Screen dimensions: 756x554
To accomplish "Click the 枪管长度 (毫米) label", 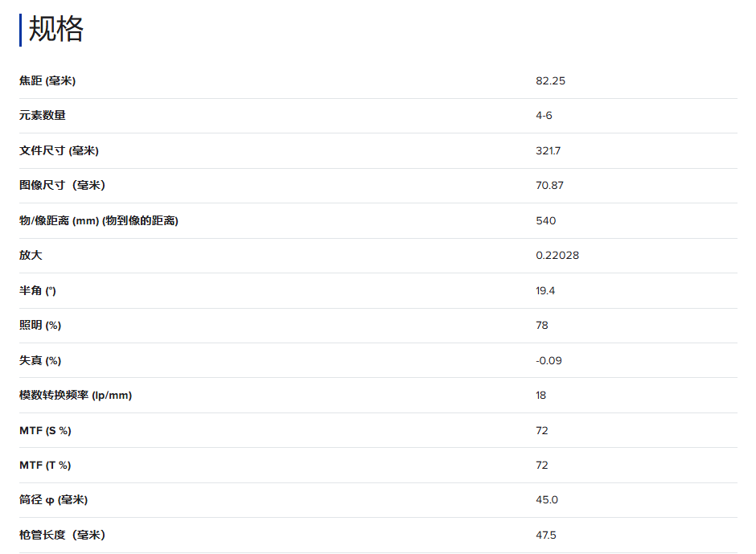I will [62, 535].
